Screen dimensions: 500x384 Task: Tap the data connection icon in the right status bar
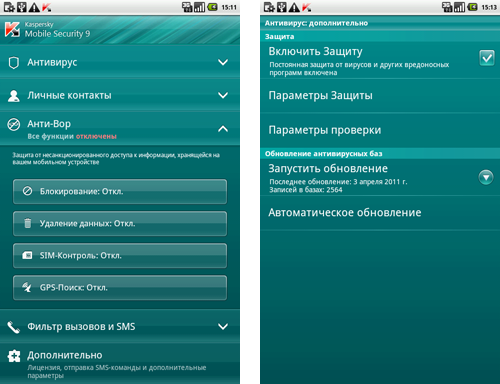pyautogui.click(x=447, y=7)
